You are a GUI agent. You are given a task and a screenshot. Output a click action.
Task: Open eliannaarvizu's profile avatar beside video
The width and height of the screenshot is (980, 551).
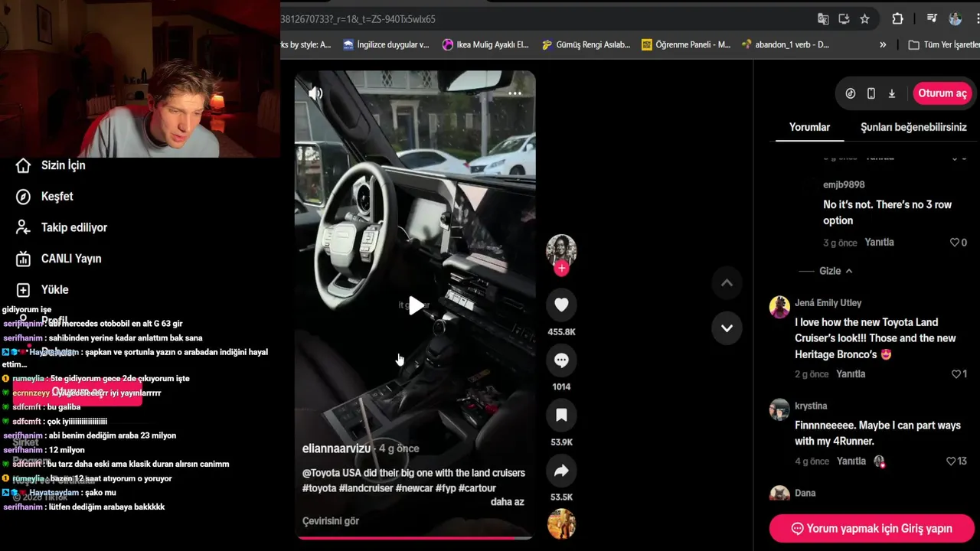(x=561, y=249)
